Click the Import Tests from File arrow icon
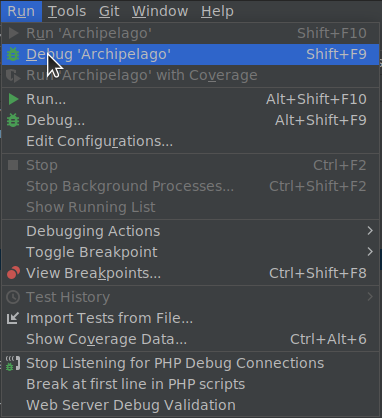 (13, 318)
